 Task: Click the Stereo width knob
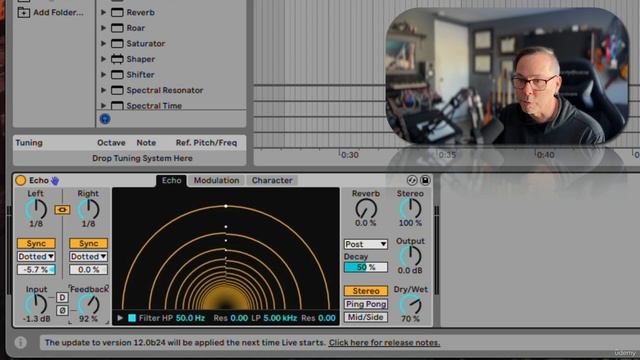410,209
